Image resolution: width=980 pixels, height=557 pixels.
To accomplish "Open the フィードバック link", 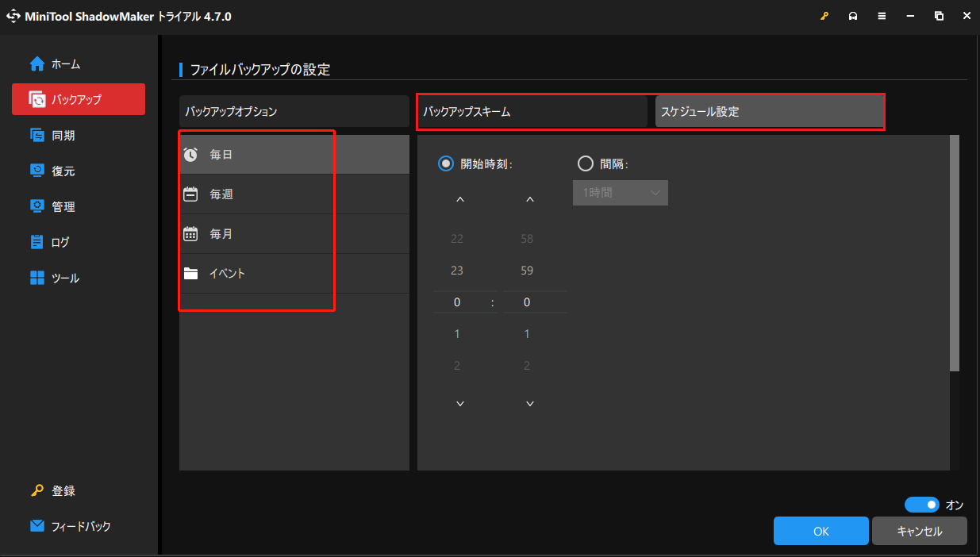I will pos(71,525).
